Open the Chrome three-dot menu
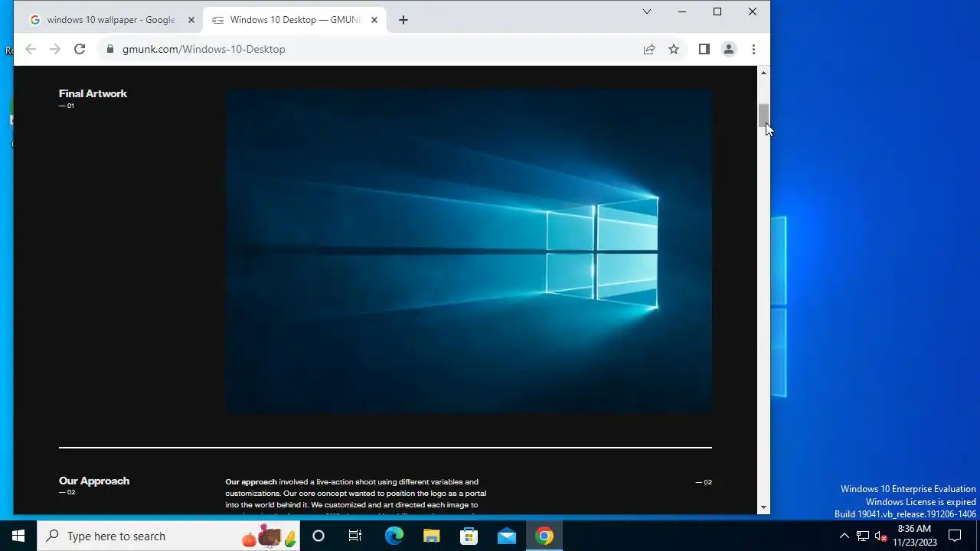Image resolution: width=980 pixels, height=551 pixels. click(753, 49)
